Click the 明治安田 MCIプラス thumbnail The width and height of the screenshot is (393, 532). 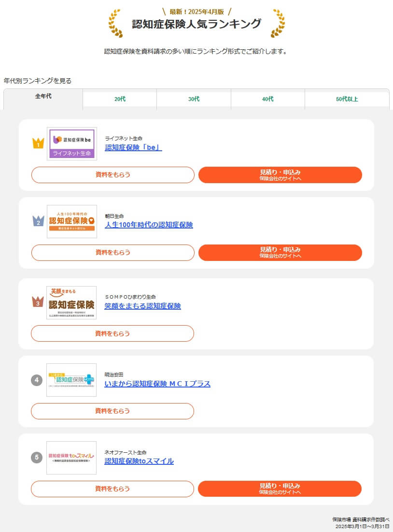71,380
